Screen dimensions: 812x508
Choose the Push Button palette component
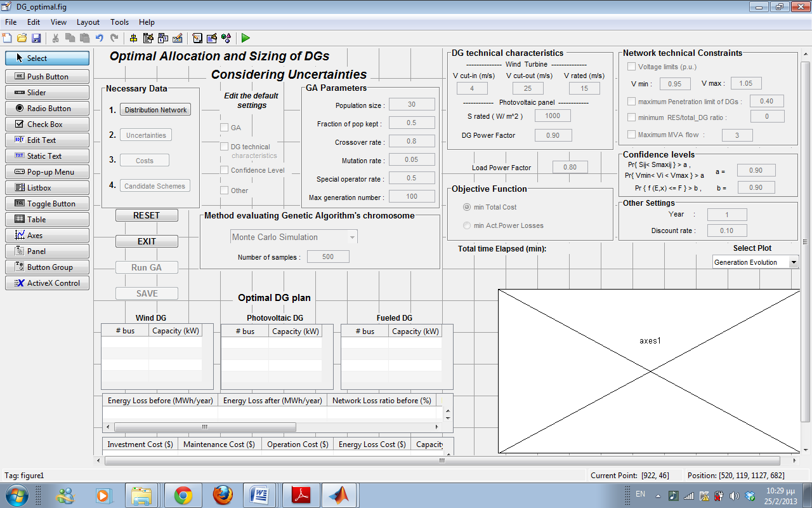coord(47,76)
